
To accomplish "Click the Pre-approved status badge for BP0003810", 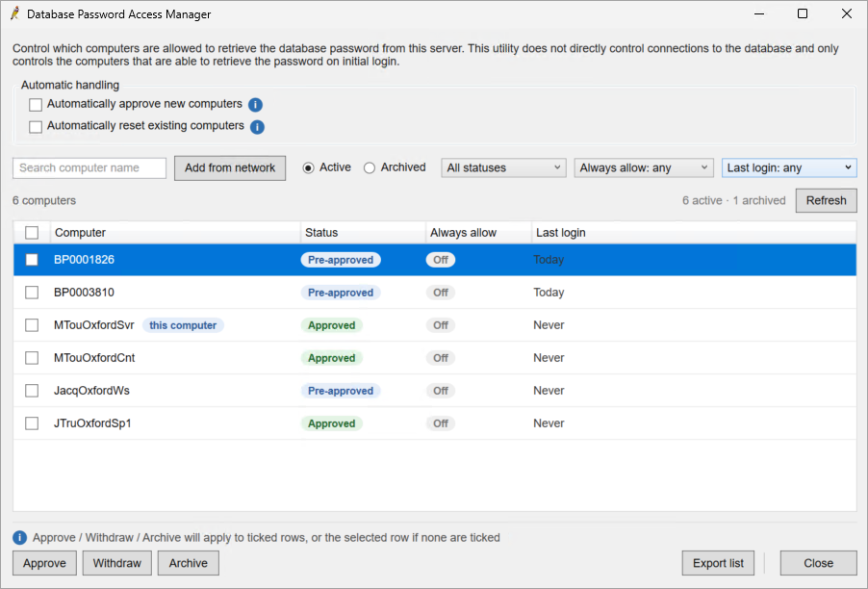I will [341, 293].
